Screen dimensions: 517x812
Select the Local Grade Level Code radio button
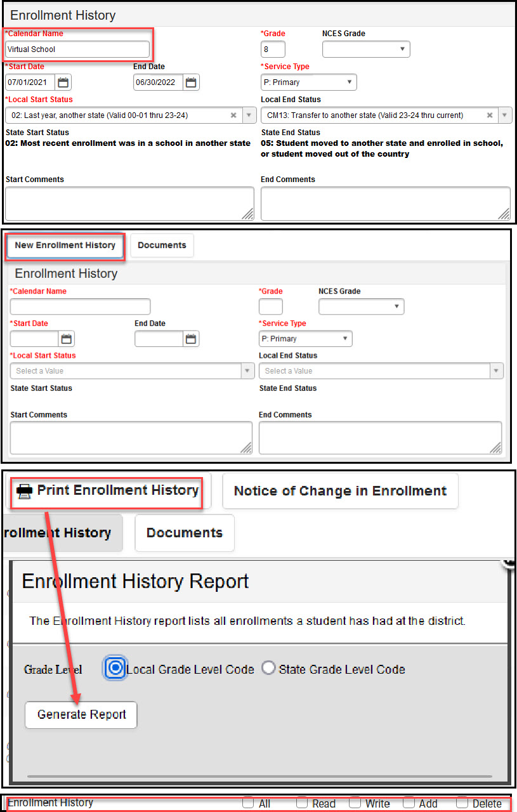(x=115, y=668)
